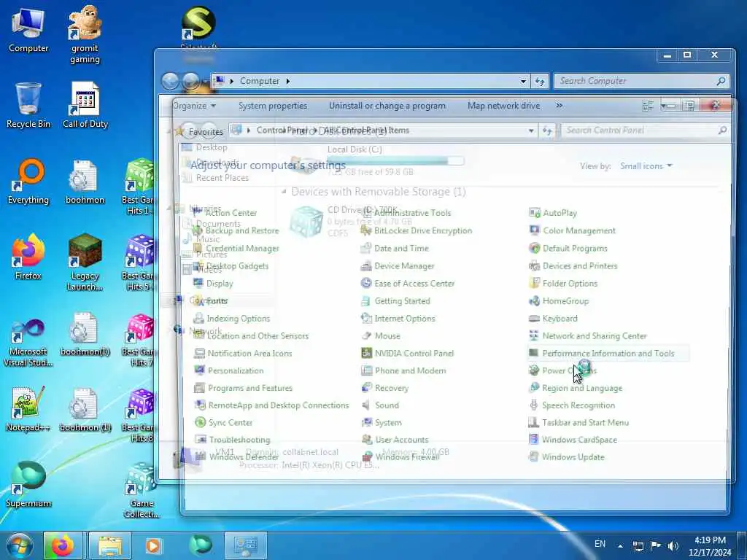Screen dimensions: 747x560
Task: Open Device Manager
Action: click(x=398, y=265)
